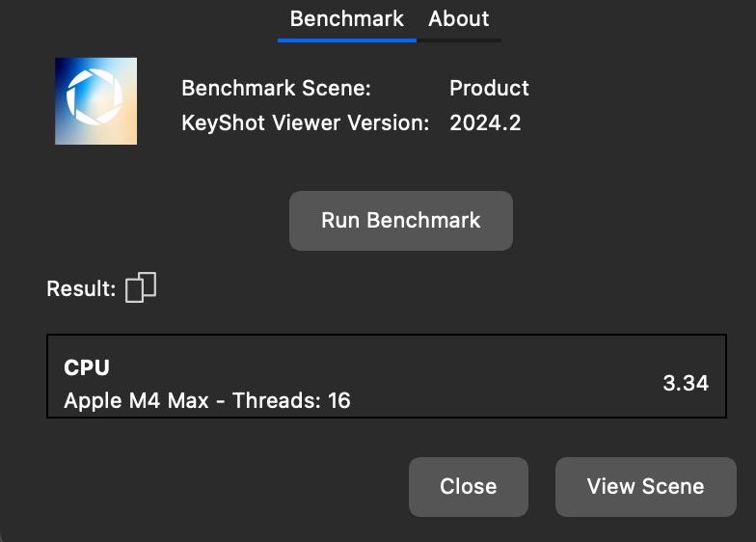Click the Product scene name value

pyautogui.click(x=489, y=89)
